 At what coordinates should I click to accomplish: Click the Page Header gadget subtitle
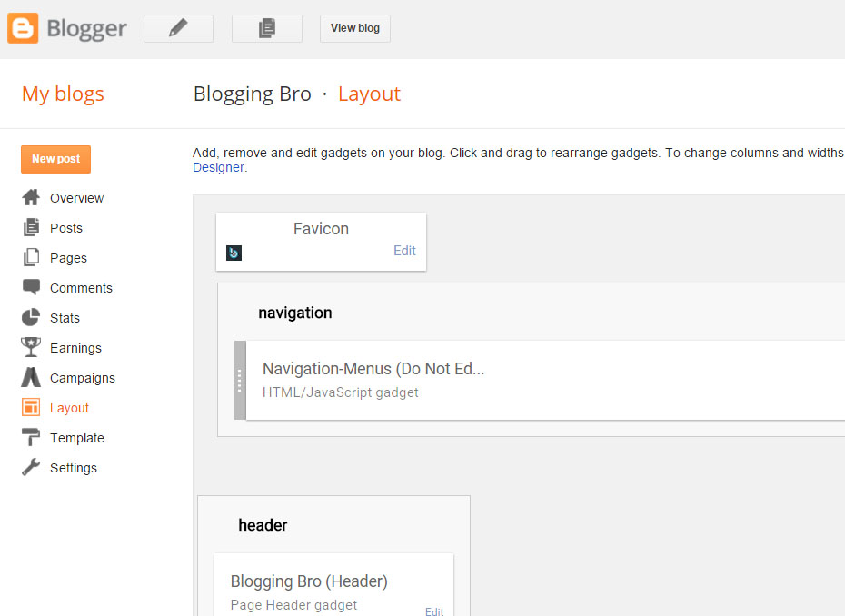point(293,605)
